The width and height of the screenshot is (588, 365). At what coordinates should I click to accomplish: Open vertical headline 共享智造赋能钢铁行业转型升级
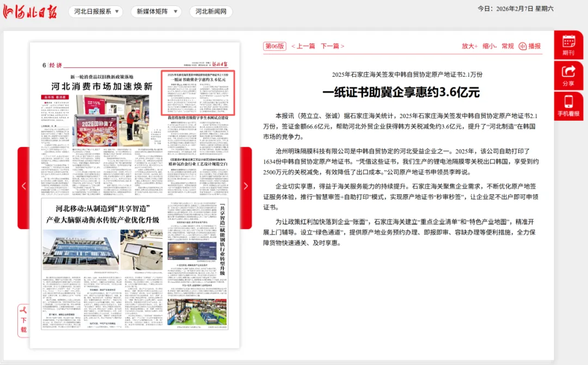coord(222,240)
